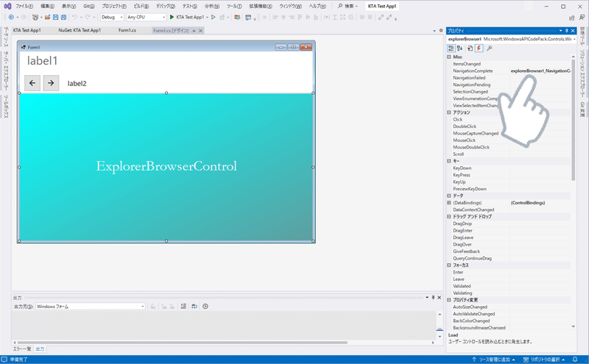Open the ツール(T) menu
589x364 pixels.
[234, 7]
